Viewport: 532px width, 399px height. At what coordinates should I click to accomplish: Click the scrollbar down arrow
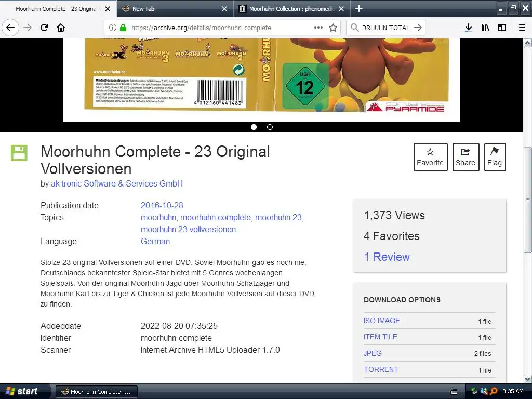point(527,379)
